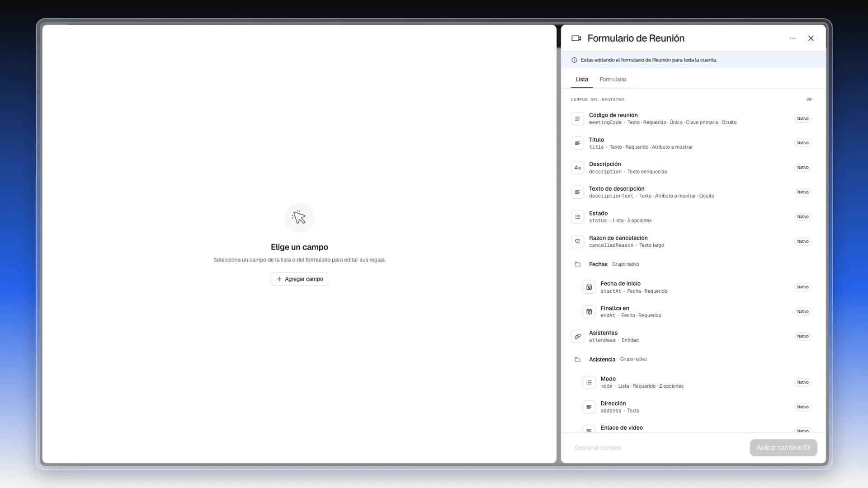Click the Nativo badge on Asistentes row

[802, 337]
